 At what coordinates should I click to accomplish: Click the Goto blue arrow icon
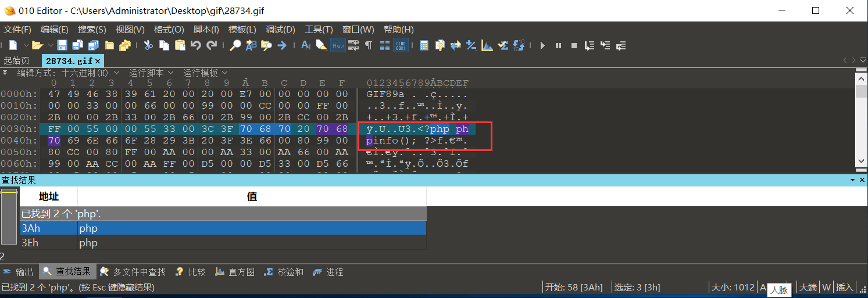click(282, 45)
